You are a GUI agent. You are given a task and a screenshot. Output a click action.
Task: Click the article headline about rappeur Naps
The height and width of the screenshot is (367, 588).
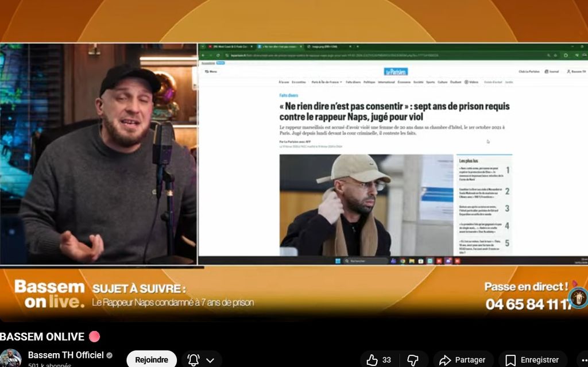pyautogui.click(x=394, y=111)
